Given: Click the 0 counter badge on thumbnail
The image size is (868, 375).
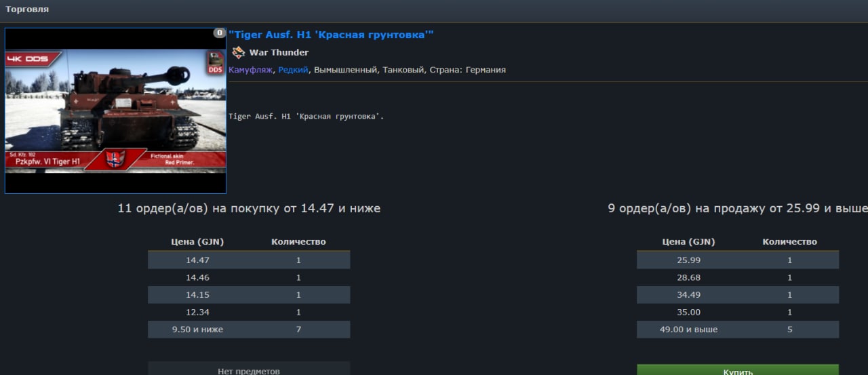Looking at the screenshot, I should tap(219, 33).
